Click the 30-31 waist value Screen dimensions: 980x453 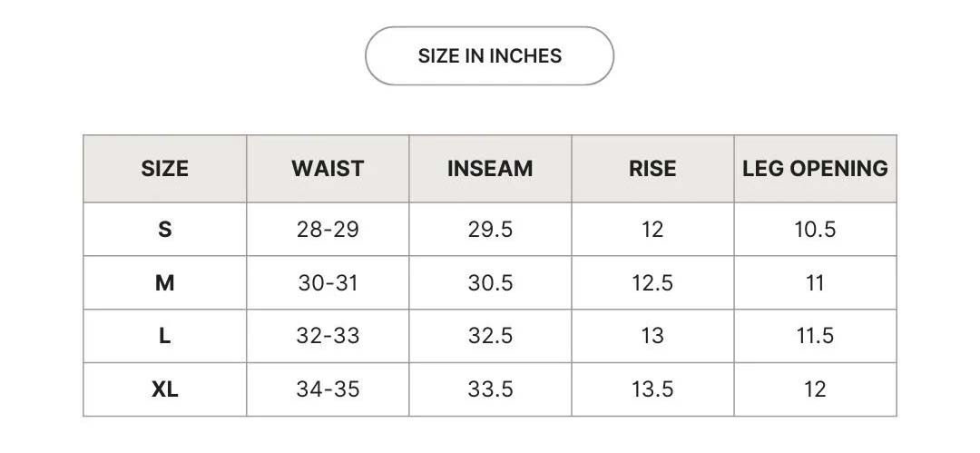click(x=328, y=283)
